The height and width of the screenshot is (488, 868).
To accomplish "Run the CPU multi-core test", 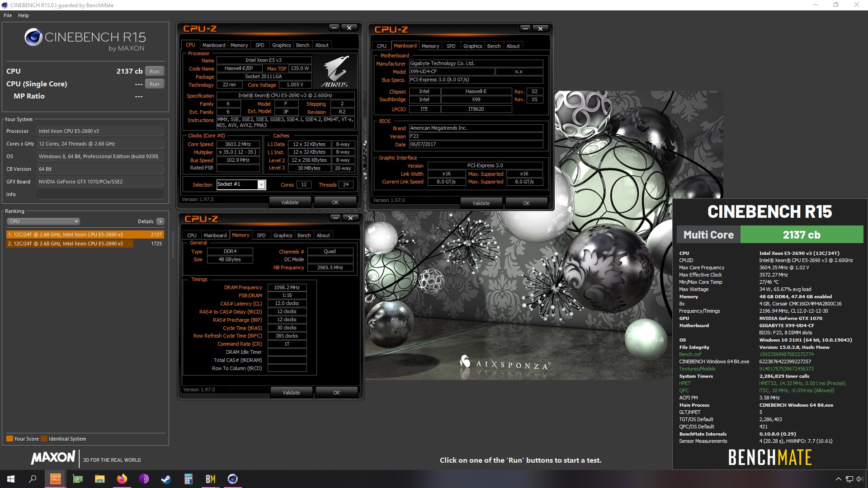I will [154, 71].
